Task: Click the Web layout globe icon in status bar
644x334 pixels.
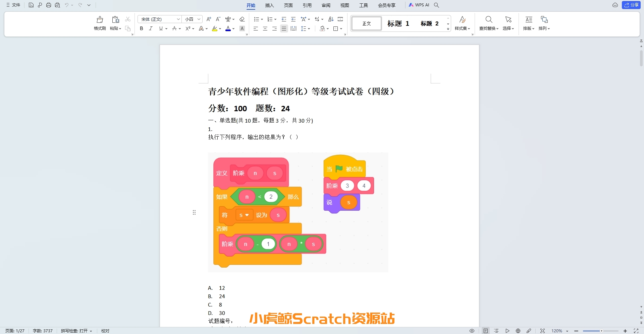Action: tap(518, 331)
